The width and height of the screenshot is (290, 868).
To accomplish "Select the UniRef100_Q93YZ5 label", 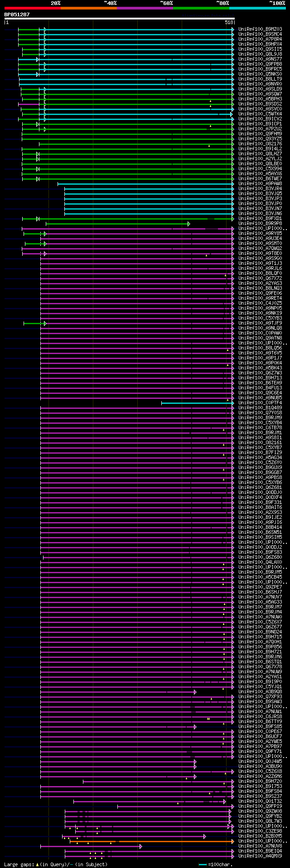I will point(260,139).
